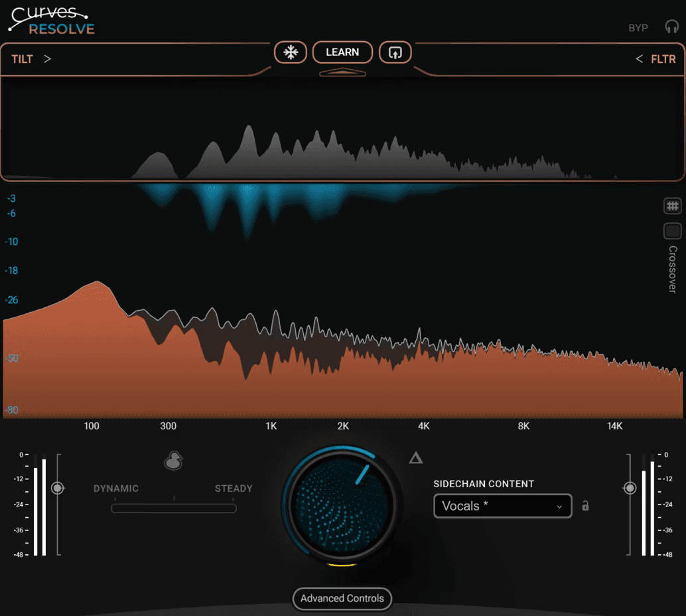Click the -10 gain reduction label
Screen dimensions: 686x616
click(11, 242)
